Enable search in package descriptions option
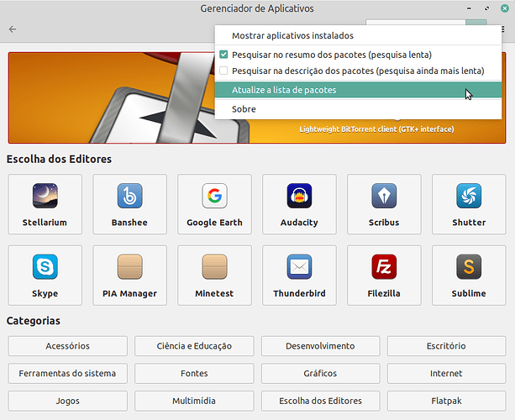This screenshot has width=515, height=420. point(223,71)
